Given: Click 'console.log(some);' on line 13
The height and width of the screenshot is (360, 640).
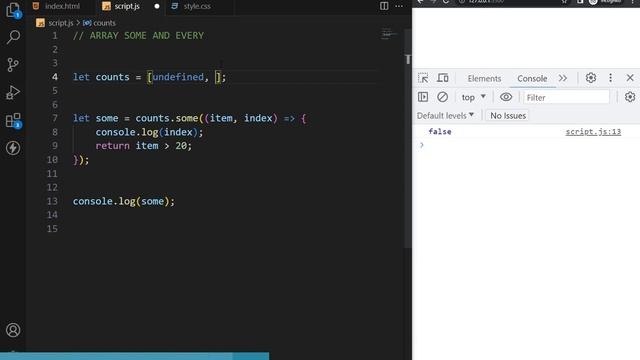Looking at the screenshot, I should (124, 201).
